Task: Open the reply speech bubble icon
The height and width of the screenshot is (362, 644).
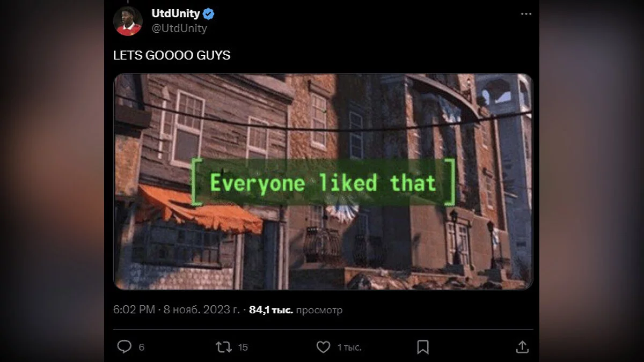Action: coord(125,347)
